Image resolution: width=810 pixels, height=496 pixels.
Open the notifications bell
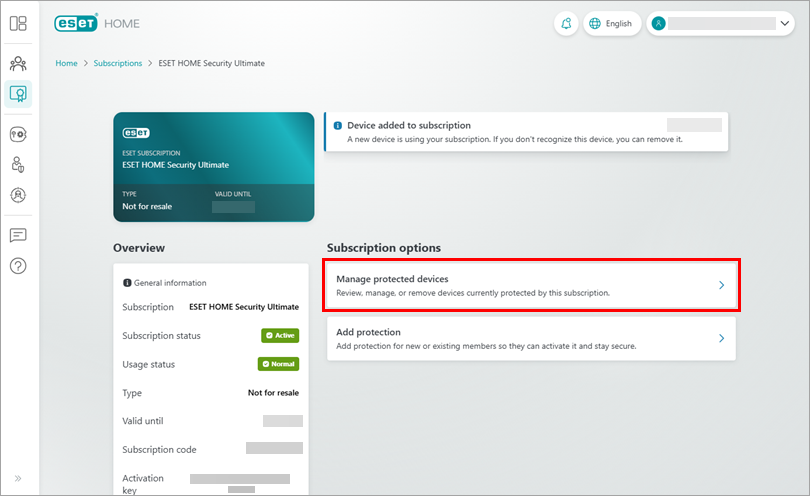[x=566, y=24]
